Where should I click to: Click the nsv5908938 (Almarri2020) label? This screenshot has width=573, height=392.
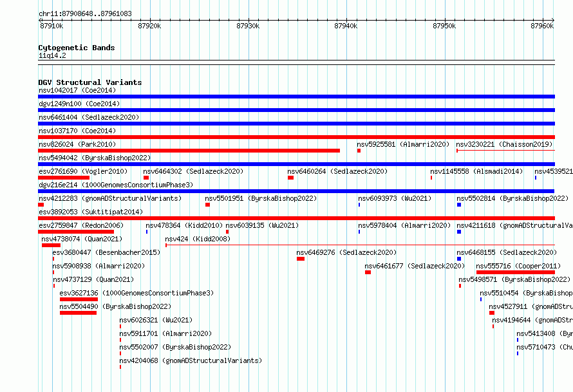click(99, 266)
